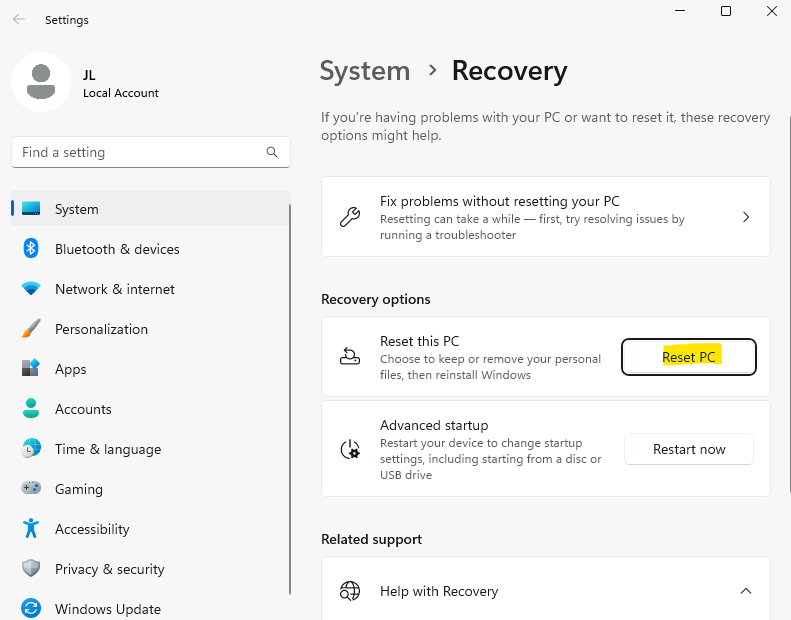Image resolution: width=791 pixels, height=620 pixels.
Task: Click the sidebar vertical scrollbar
Action: (x=290, y=399)
